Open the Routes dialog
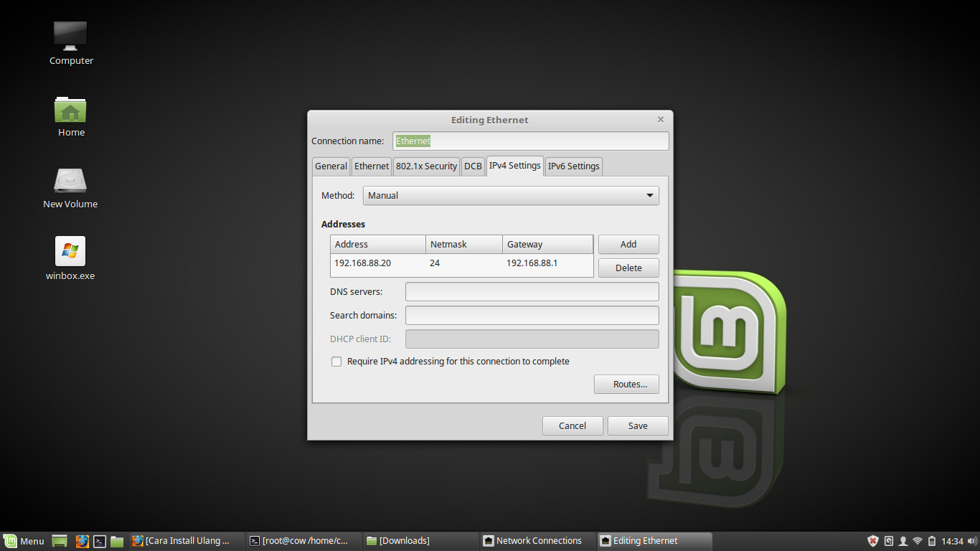This screenshot has width=980, height=551. [x=626, y=384]
